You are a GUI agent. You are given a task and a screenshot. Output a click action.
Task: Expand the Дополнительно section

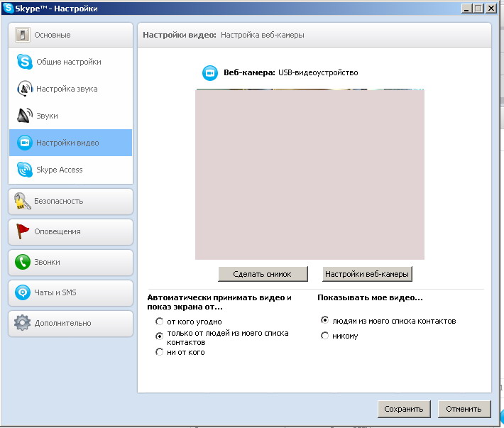click(70, 323)
